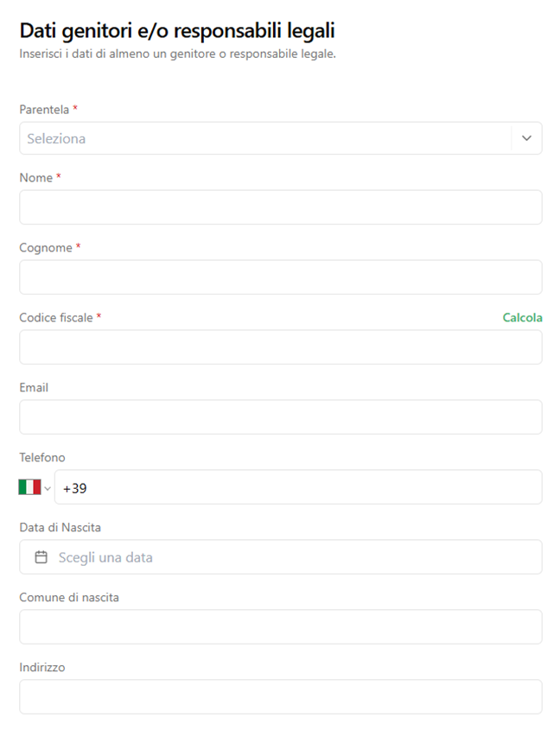
Task: Click the Parentela field label
Action: (44, 110)
